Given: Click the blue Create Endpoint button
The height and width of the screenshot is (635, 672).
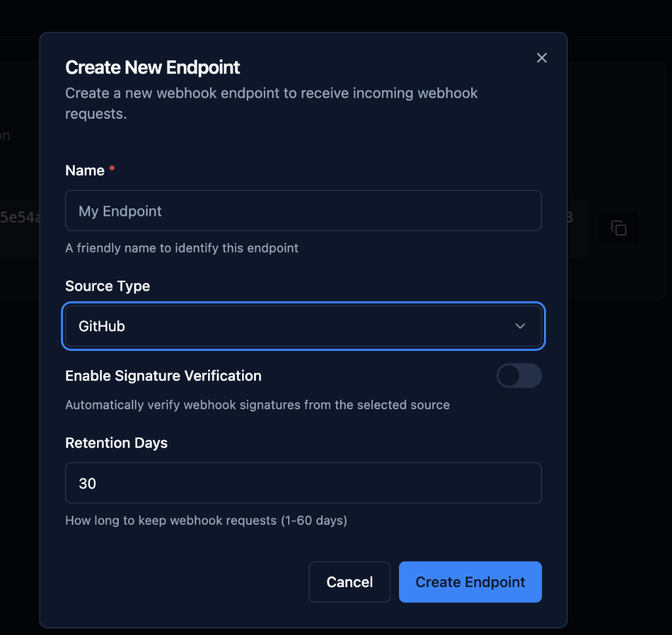Looking at the screenshot, I should [x=470, y=582].
